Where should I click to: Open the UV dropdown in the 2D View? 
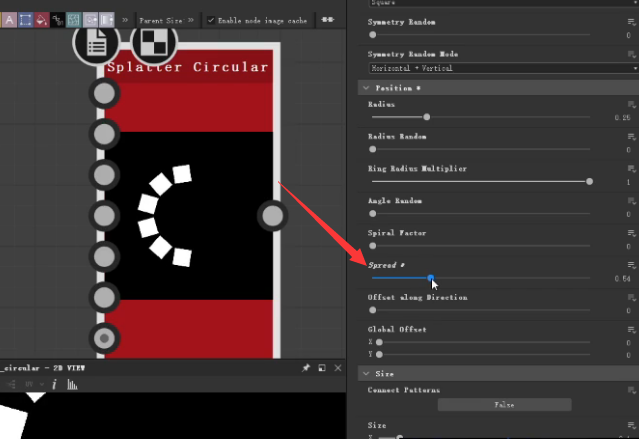point(34,384)
